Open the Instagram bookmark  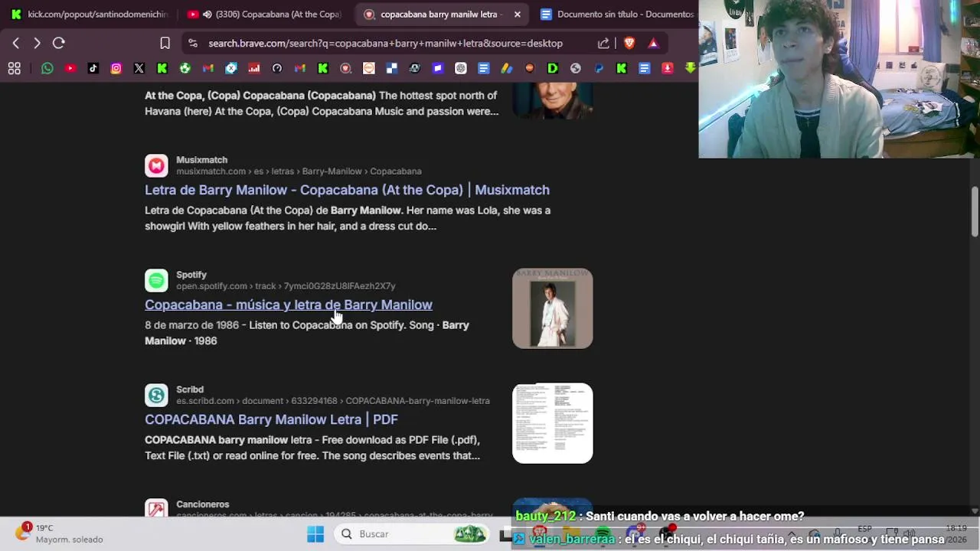click(x=116, y=68)
